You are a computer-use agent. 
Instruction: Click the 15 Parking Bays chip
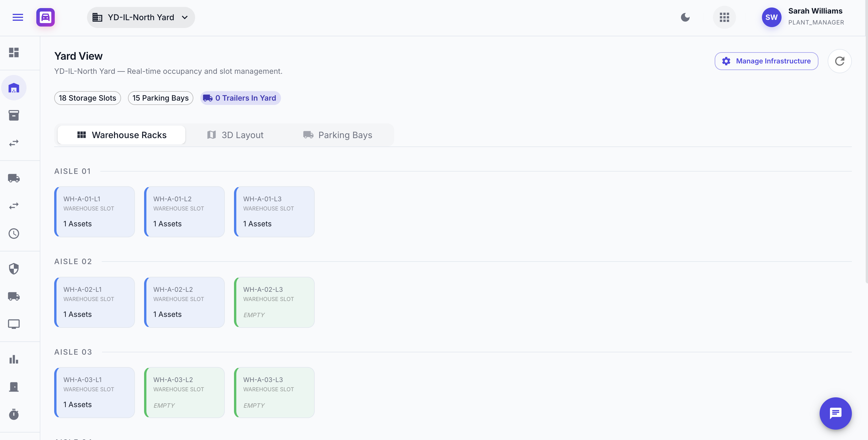click(x=161, y=98)
